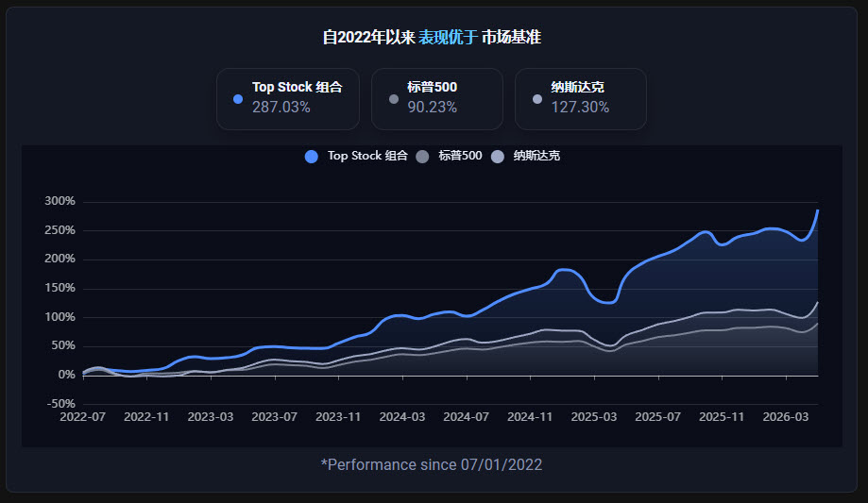Click the 2026-03 x-axis label
The width and height of the screenshot is (868, 503).
(x=786, y=417)
